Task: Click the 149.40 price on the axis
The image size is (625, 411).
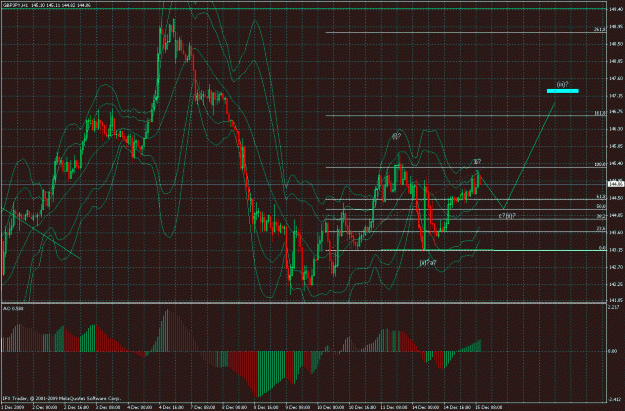Action: 615,9
